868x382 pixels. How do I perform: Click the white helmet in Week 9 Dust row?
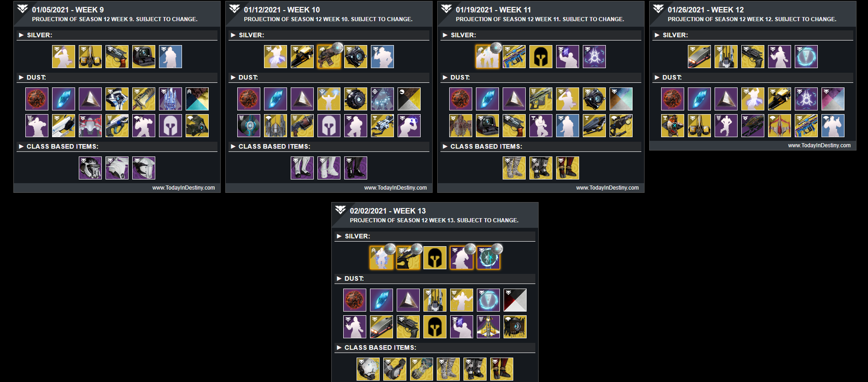coord(170,126)
